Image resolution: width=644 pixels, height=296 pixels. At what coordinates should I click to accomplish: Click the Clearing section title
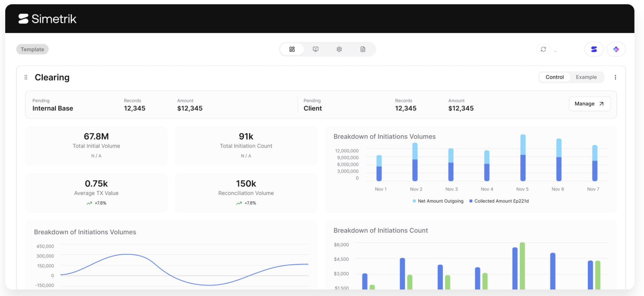52,77
